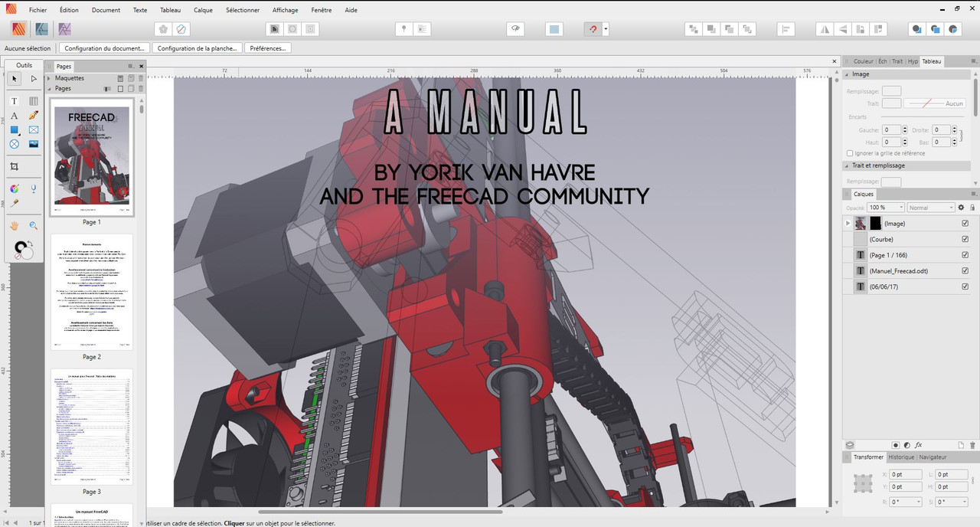The height and width of the screenshot is (527, 980).
Task: Click Configuration de la planche... button
Action: pos(197,48)
